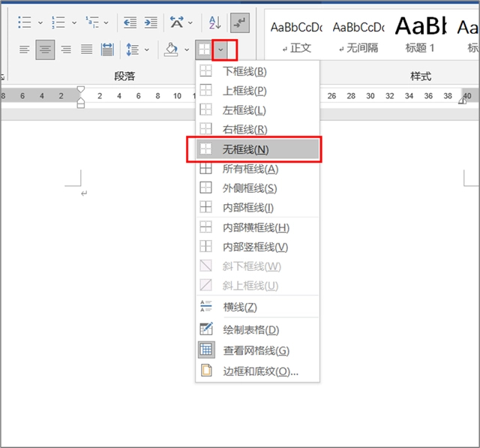This screenshot has width=480, height=448.
Task: Select 无框线(N) no border
Action: [x=257, y=149]
